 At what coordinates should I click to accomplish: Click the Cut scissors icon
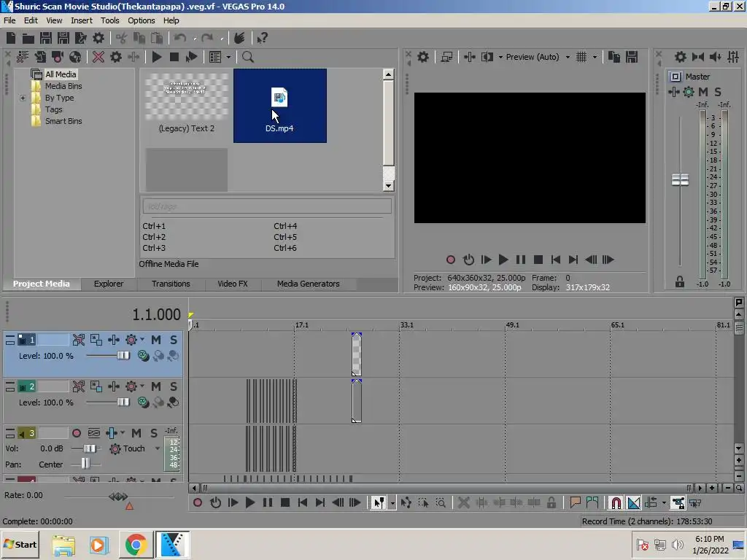[x=122, y=38]
